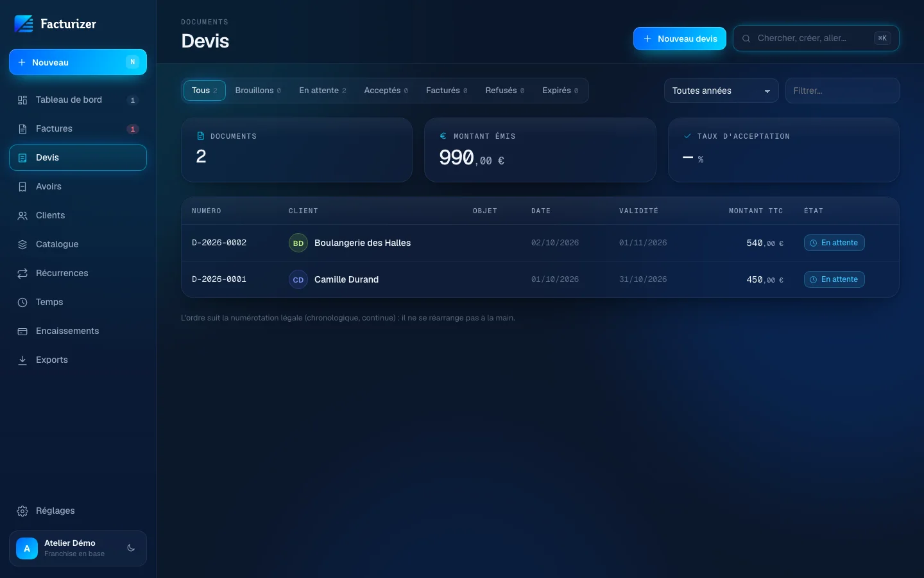Image resolution: width=924 pixels, height=578 pixels.
Task: Focus the Chercher, créer, aller search field
Action: pos(816,39)
